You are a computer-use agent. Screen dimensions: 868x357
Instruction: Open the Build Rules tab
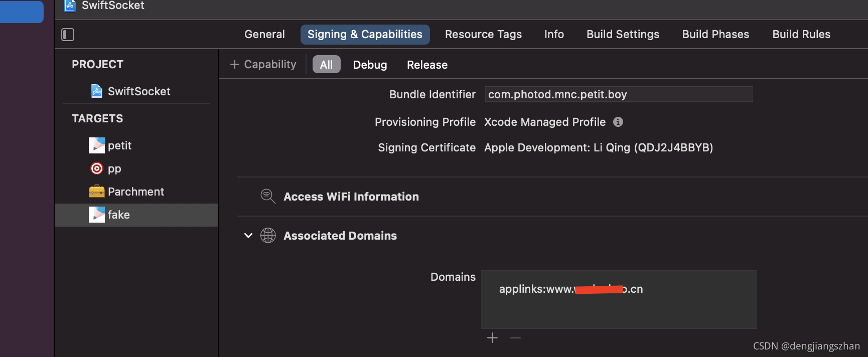click(x=801, y=34)
